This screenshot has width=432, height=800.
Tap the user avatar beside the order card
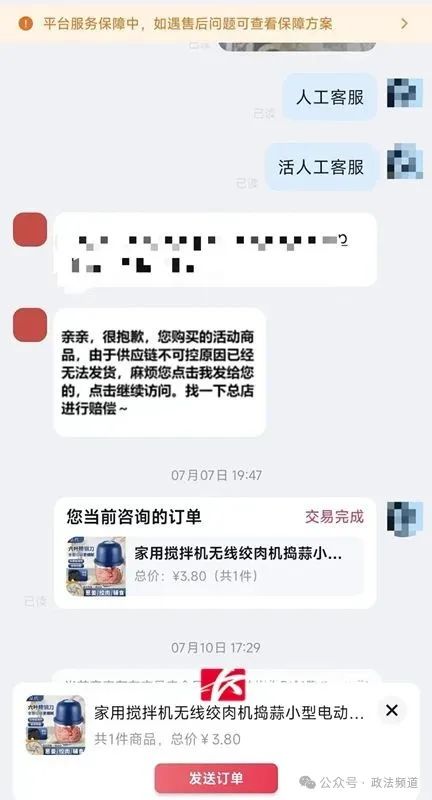click(x=404, y=518)
